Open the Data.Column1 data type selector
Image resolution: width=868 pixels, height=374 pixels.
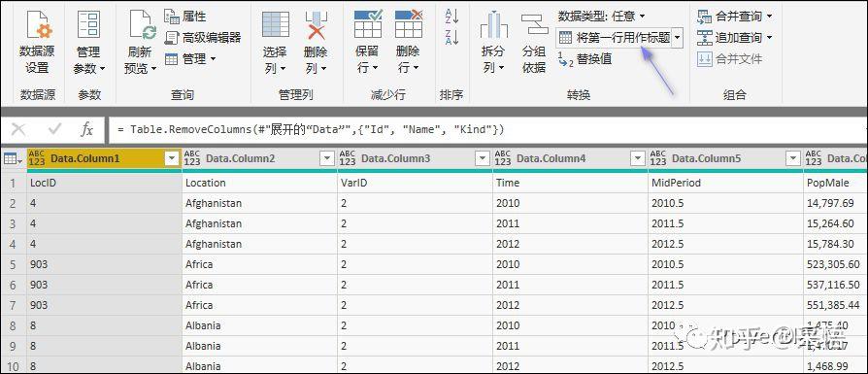(37, 158)
